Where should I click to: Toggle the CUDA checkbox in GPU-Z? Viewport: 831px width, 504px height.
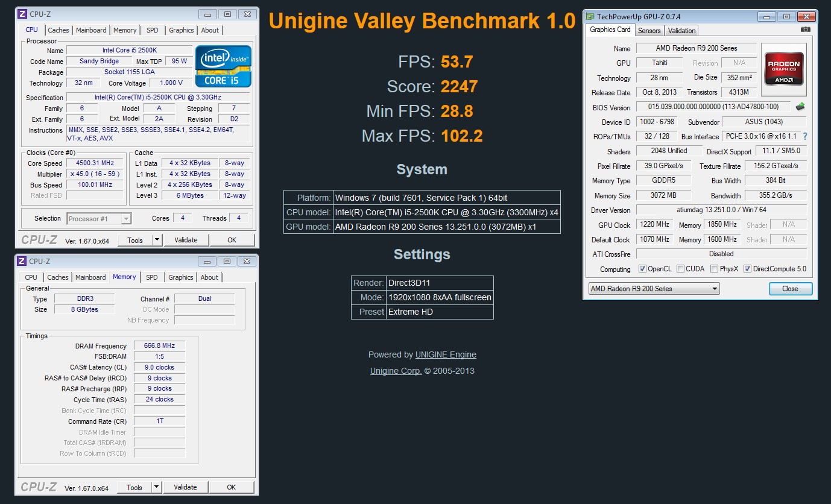click(x=680, y=269)
